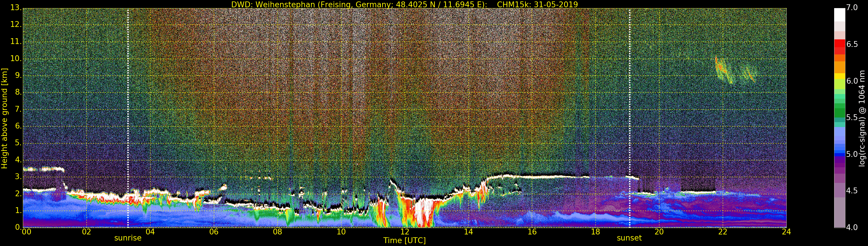Click the '10' time axis tick label
Viewport: 868px width, 246px height.
(x=341, y=232)
